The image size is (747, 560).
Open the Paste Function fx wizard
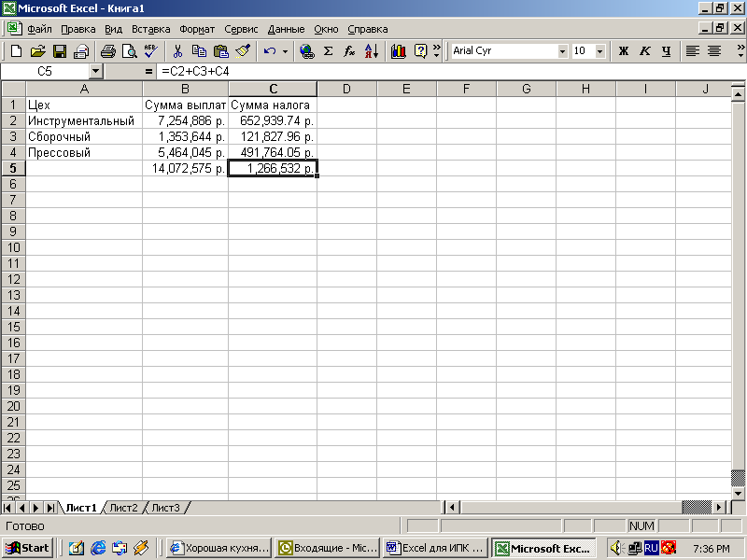coord(349,51)
